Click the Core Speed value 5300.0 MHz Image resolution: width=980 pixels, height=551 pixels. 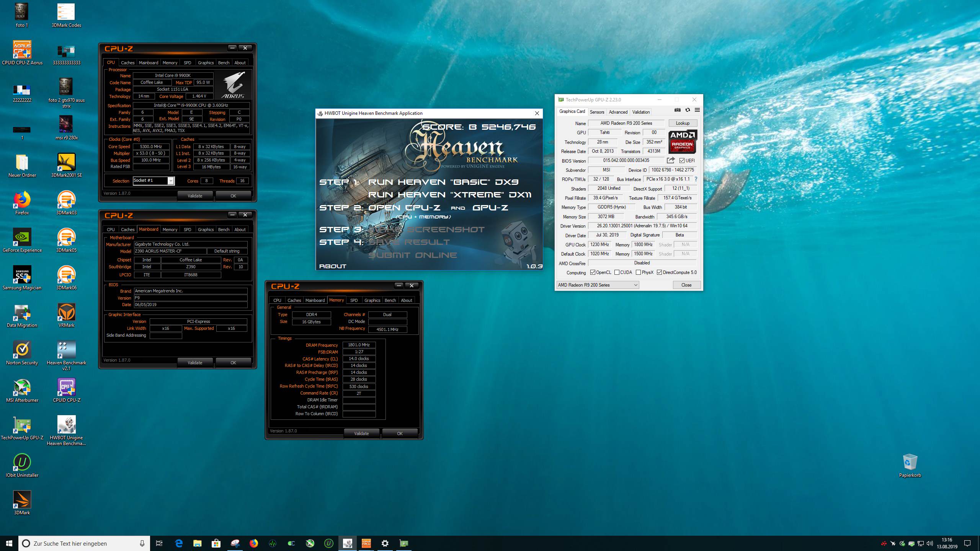pos(151,147)
